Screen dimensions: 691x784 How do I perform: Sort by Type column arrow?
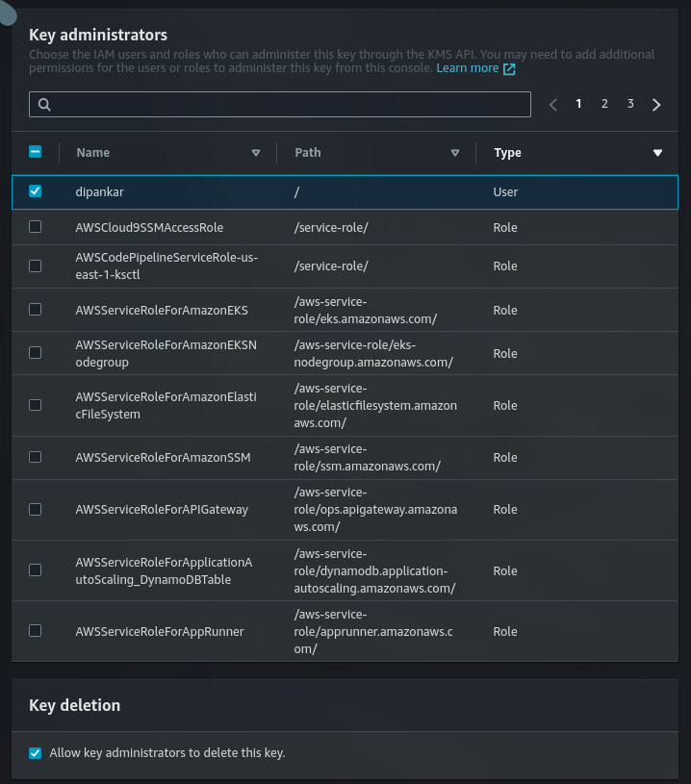[657, 153]
